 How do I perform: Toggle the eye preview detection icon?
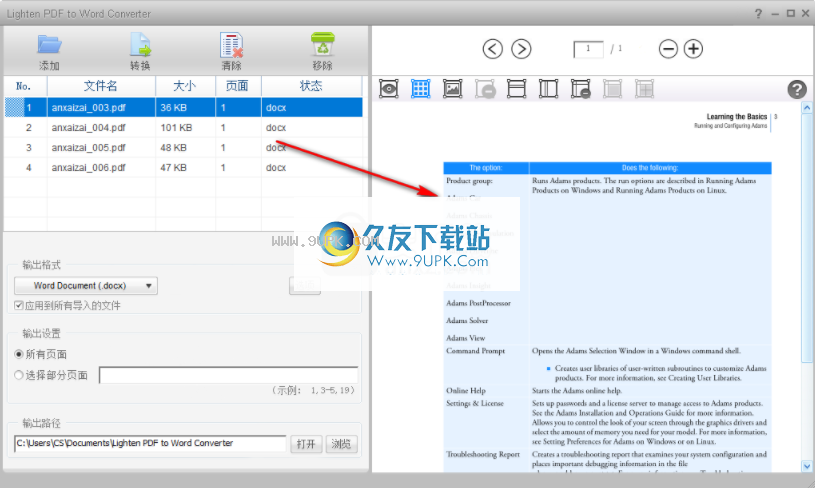(x=388, y=89)
